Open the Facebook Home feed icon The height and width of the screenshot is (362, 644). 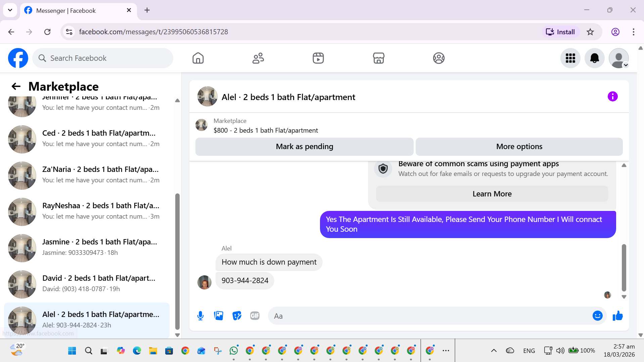click(198, 58)
